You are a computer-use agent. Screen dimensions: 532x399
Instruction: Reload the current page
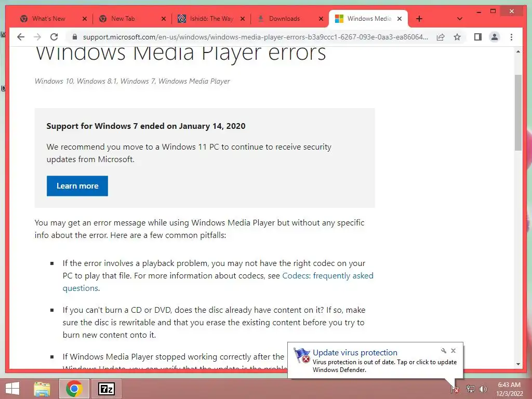[54, 37]
